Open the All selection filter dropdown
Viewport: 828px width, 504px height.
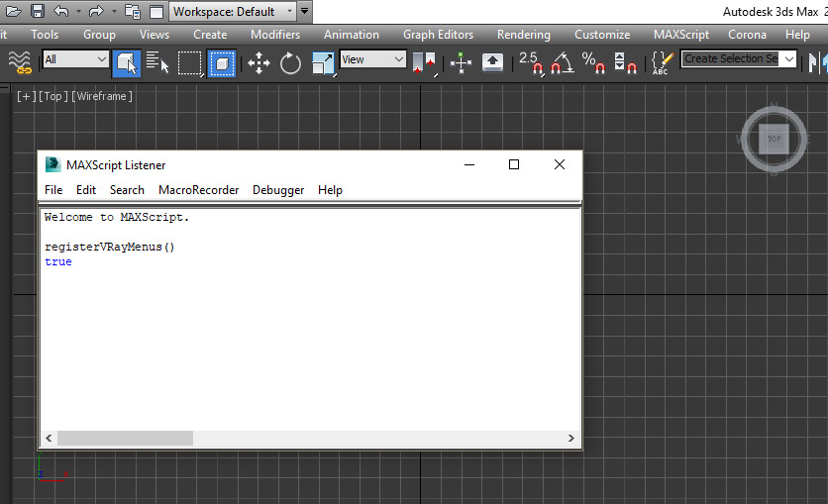(75, 59)
